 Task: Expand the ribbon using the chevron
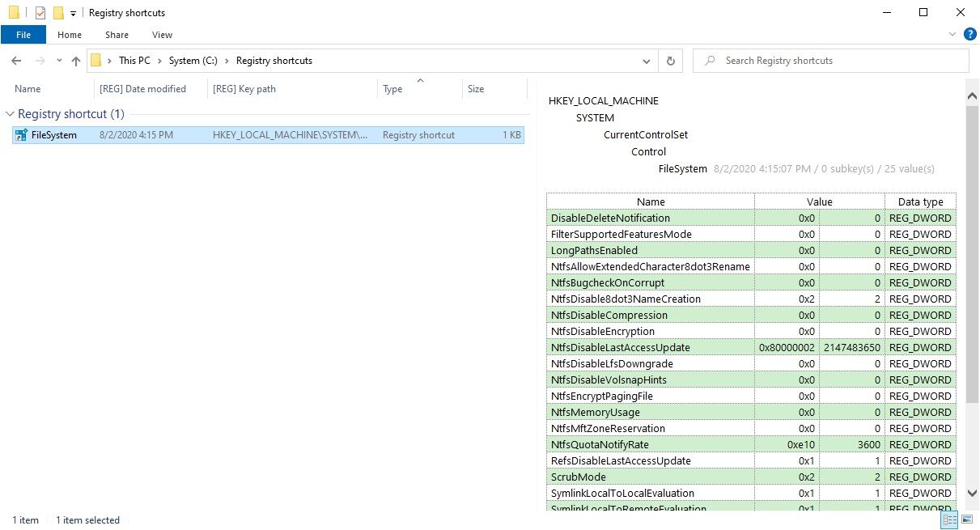click(x=952, y=35)
